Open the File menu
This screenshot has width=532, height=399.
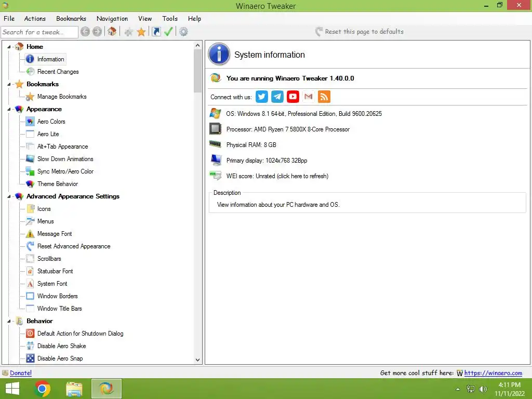tap(9, 19)
